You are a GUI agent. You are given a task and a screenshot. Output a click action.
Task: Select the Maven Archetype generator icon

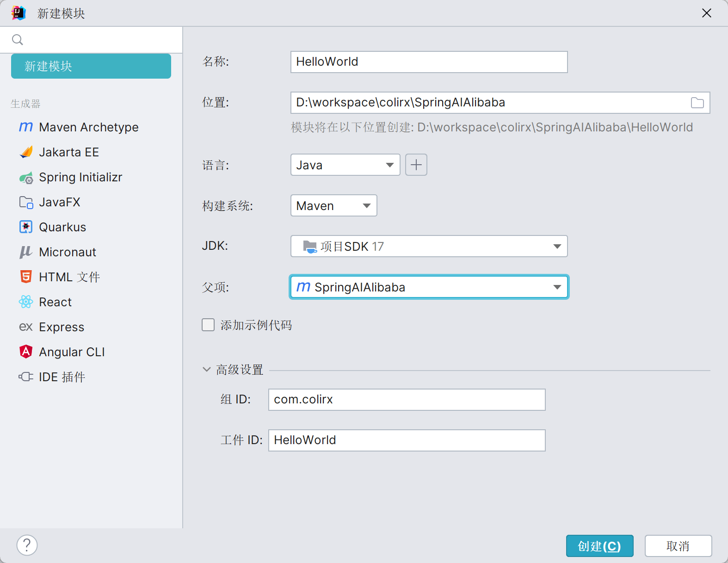[26, 127]
